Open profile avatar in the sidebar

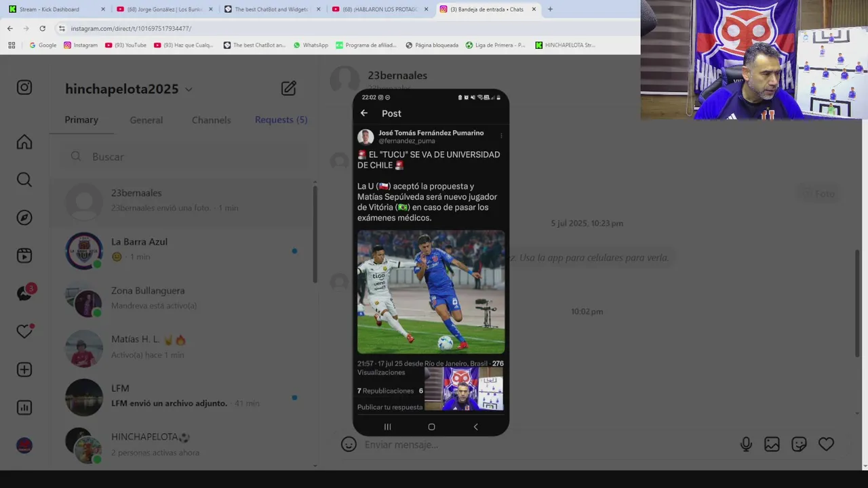point(24,445)
